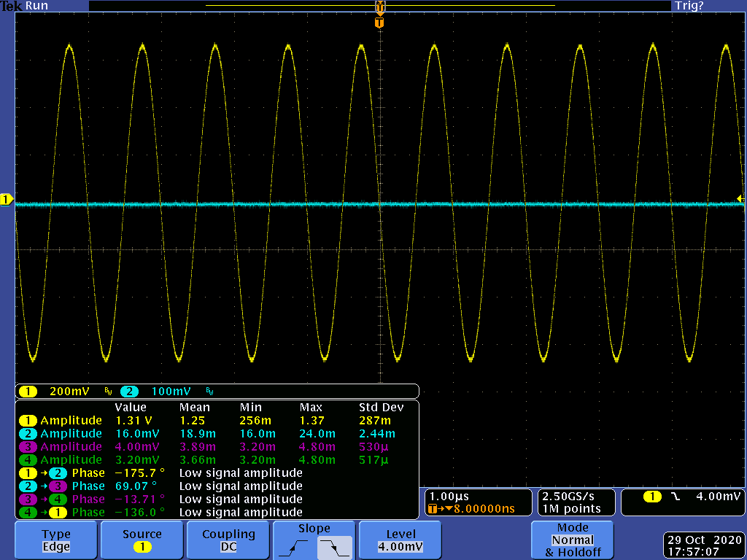This screenshot has height=560, width=747.
Task: Open the trigger Source menu
Action: coord(142,540)
